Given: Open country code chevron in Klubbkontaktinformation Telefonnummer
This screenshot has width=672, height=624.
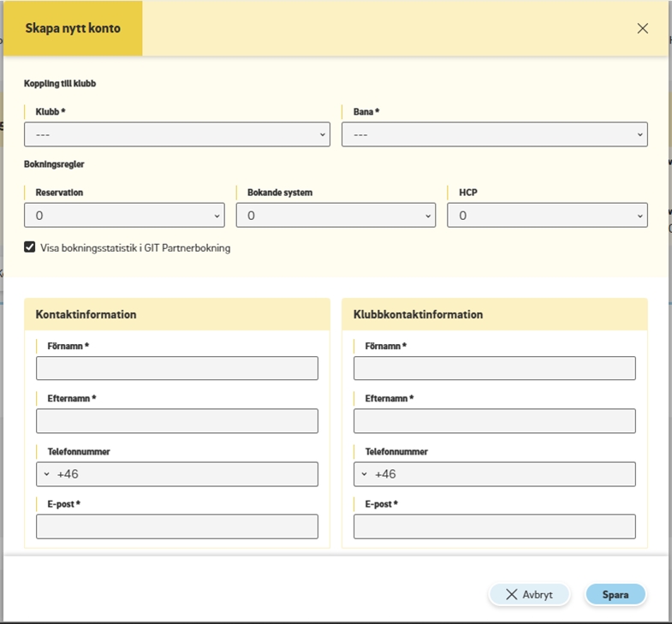Looking at the screenshot, I should 364,474.
